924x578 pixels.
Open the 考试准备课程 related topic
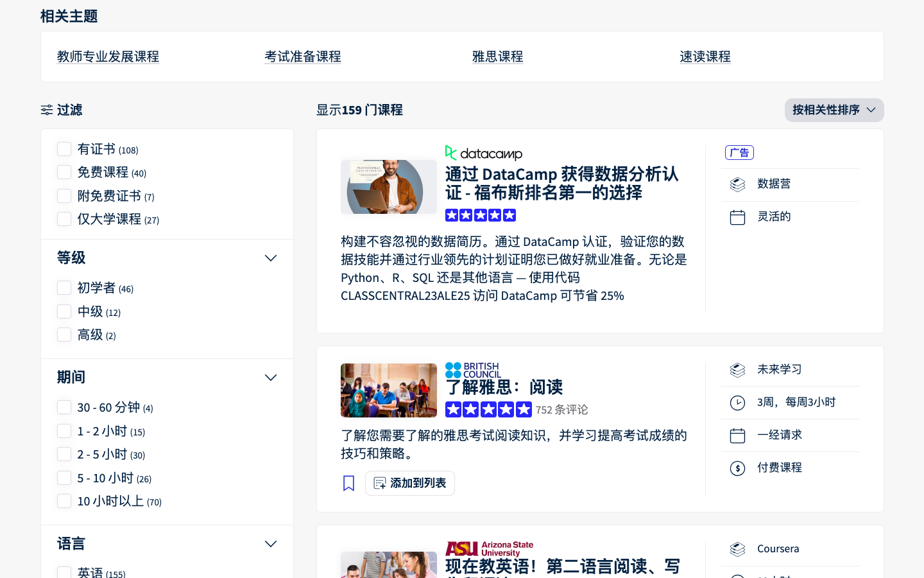click(x=303, y=57)
